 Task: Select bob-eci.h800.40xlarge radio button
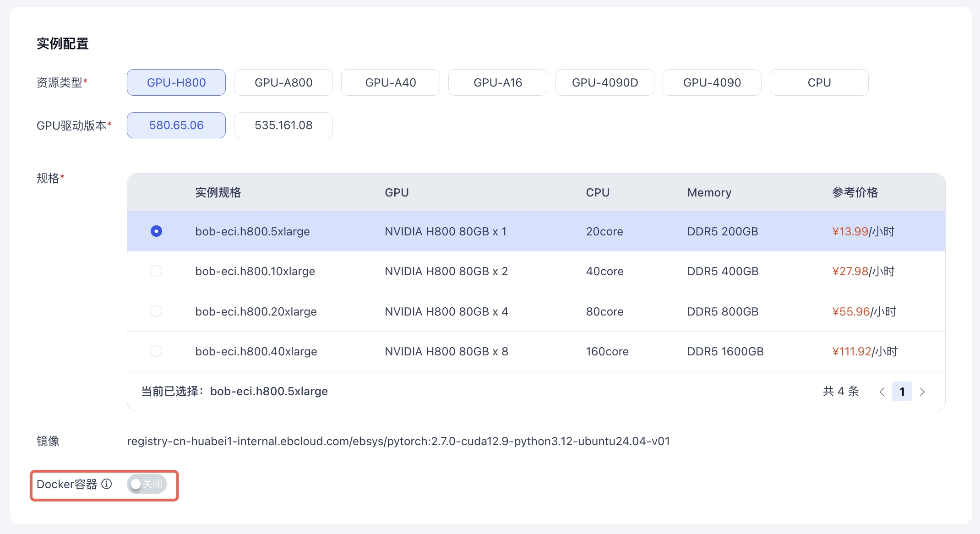(x=156, y=351)
